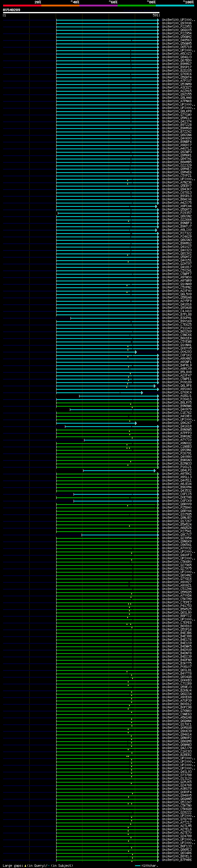Click the last hit UniRef100_B7PAR6
The height and width of the screenshot is (868, 197).
177,860
